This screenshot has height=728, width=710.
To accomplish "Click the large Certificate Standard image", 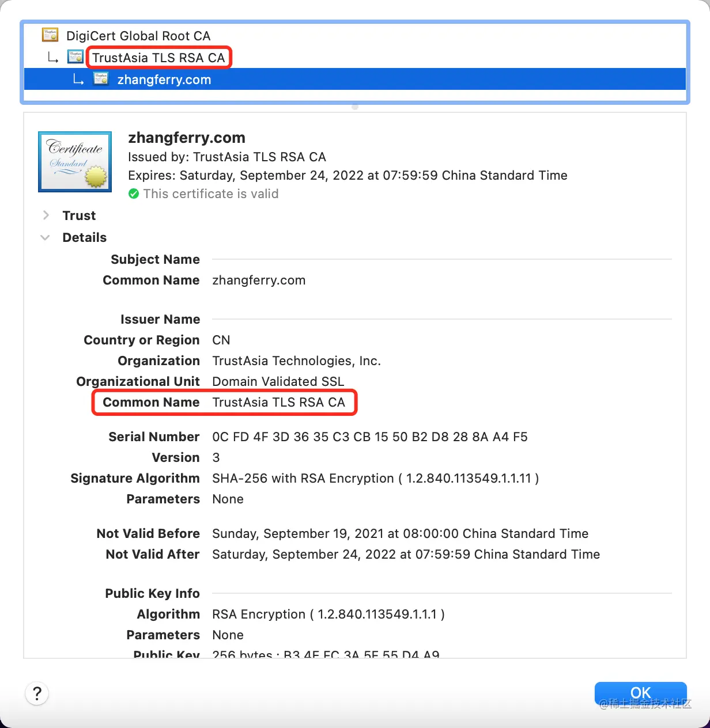I will (75, 162).
